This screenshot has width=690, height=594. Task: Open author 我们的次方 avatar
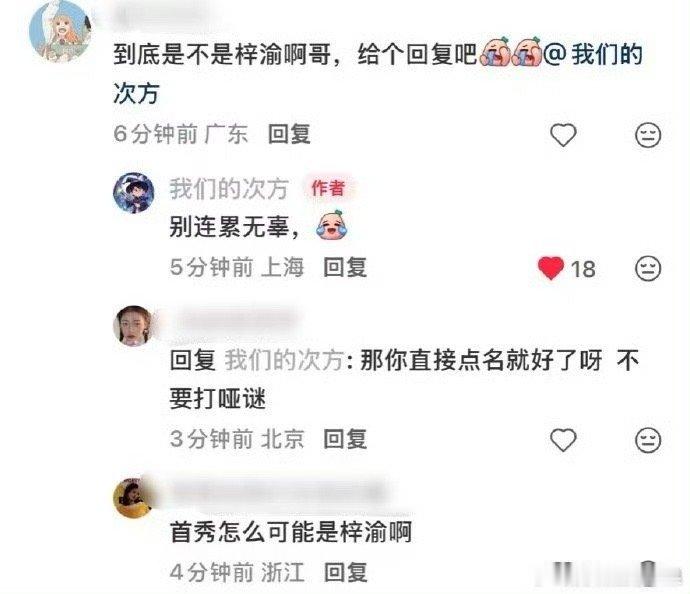coord(134,193)
